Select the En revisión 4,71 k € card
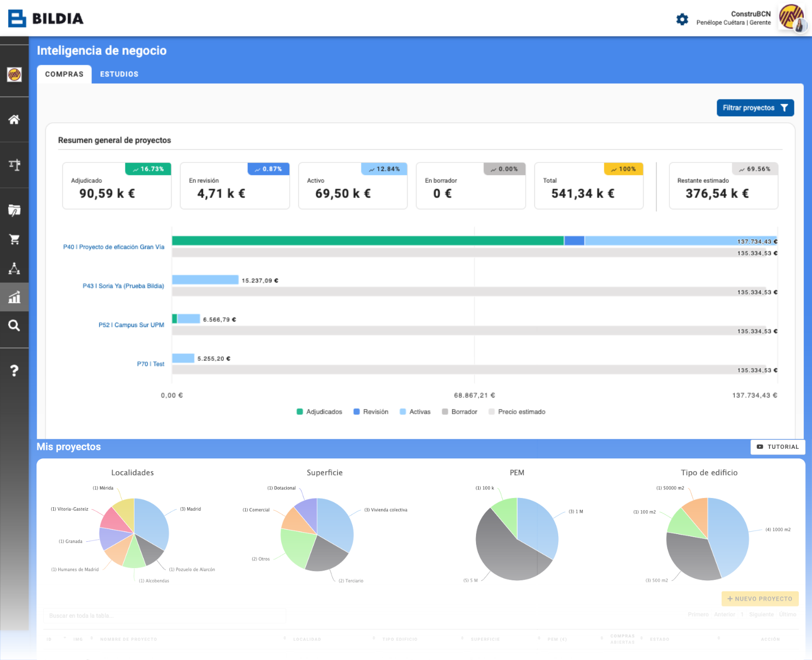 (x=235, y=186)
